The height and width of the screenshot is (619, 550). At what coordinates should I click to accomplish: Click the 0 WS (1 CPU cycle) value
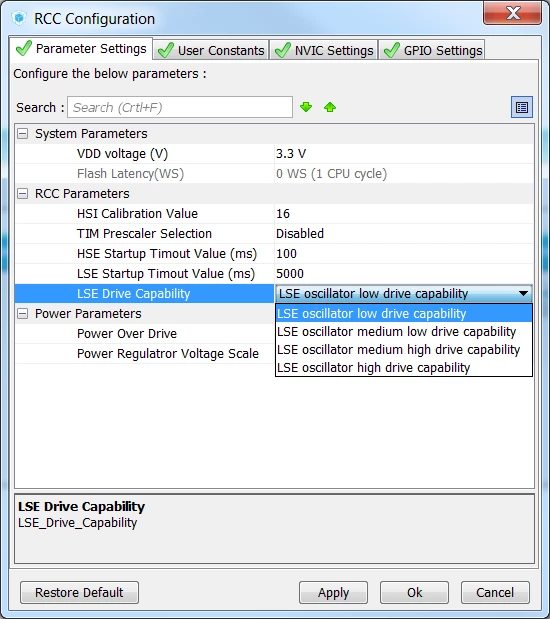click(404, 174)
